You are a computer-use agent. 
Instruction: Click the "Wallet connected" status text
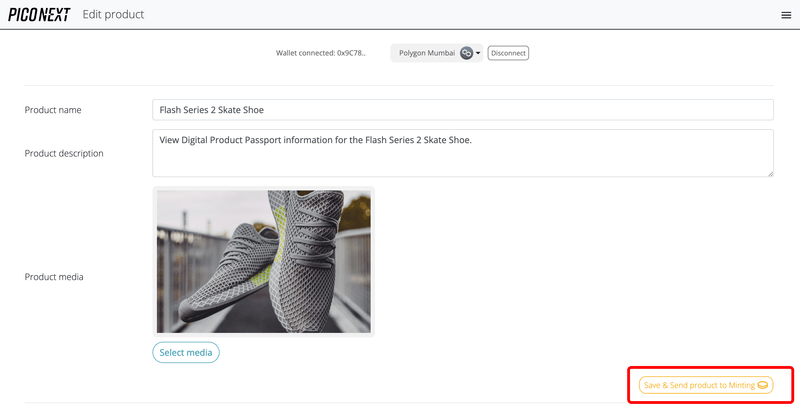tap(304, 53)
